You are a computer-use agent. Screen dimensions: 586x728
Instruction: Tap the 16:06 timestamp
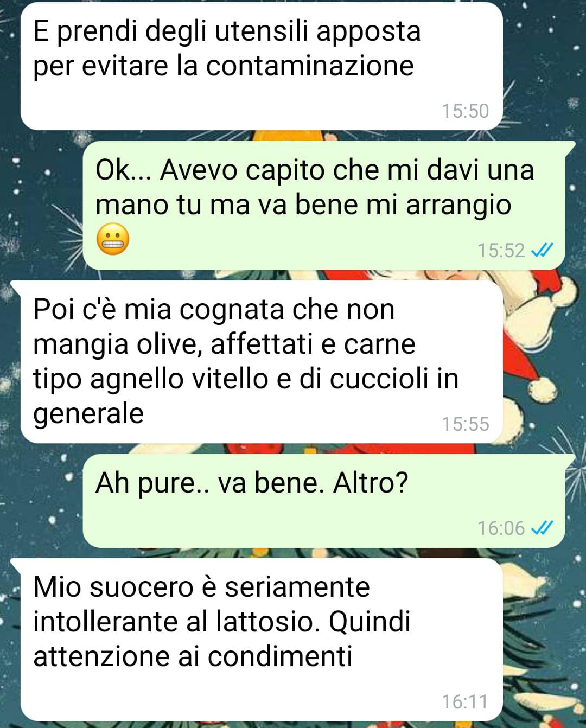tap(501, 528)
